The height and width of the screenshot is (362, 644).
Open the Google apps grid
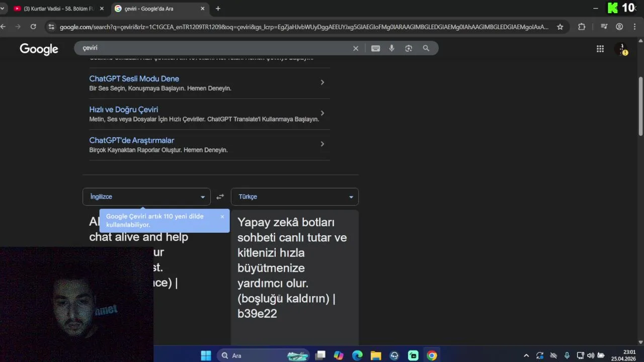tap(600, 49)
